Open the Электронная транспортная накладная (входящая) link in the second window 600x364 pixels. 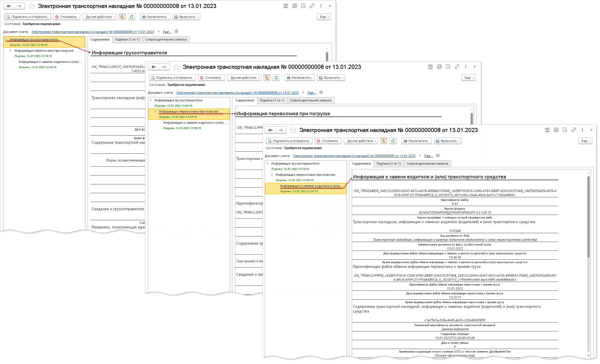point(237,93)
